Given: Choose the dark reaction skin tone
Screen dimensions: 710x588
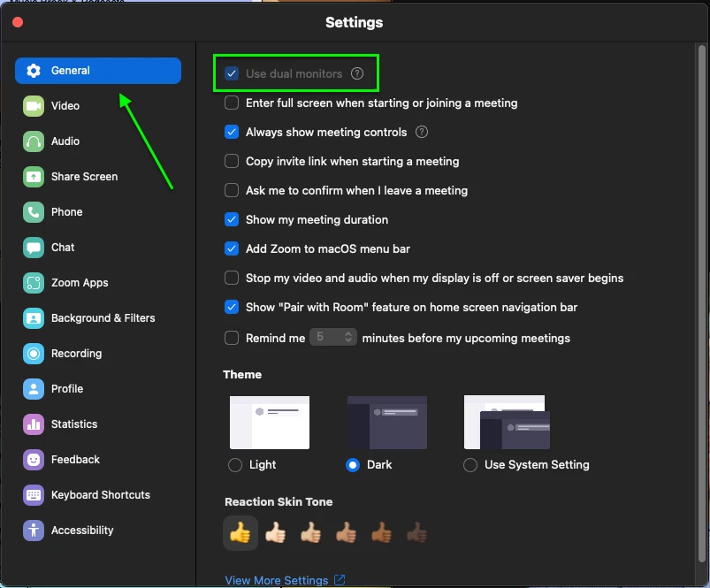Looking at the screenshot, I should tap(417, 533).
